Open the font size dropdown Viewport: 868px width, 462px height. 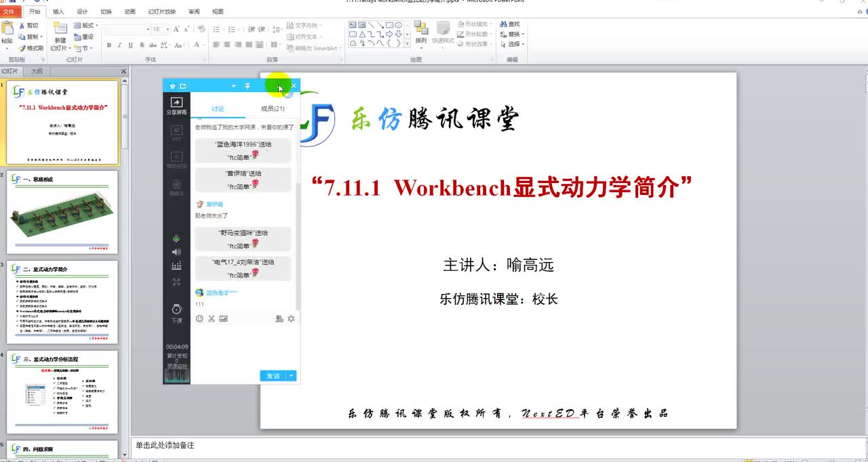point(167,29)
